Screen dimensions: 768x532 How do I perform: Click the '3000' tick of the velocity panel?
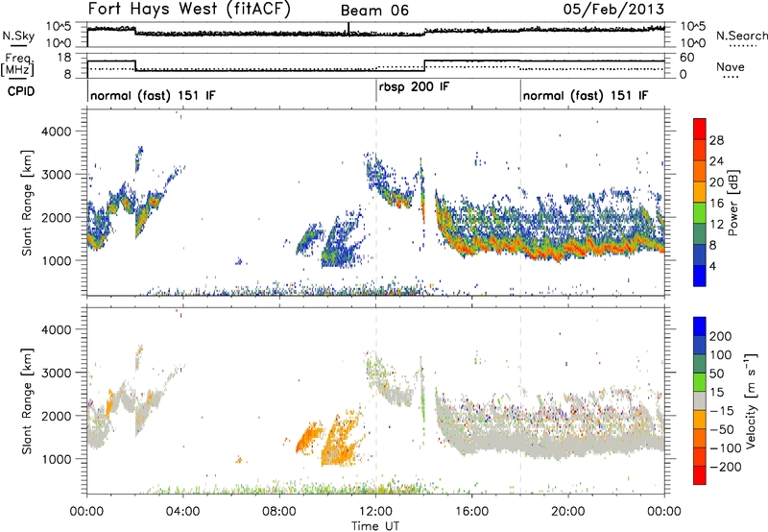click(x=56, y=373)
